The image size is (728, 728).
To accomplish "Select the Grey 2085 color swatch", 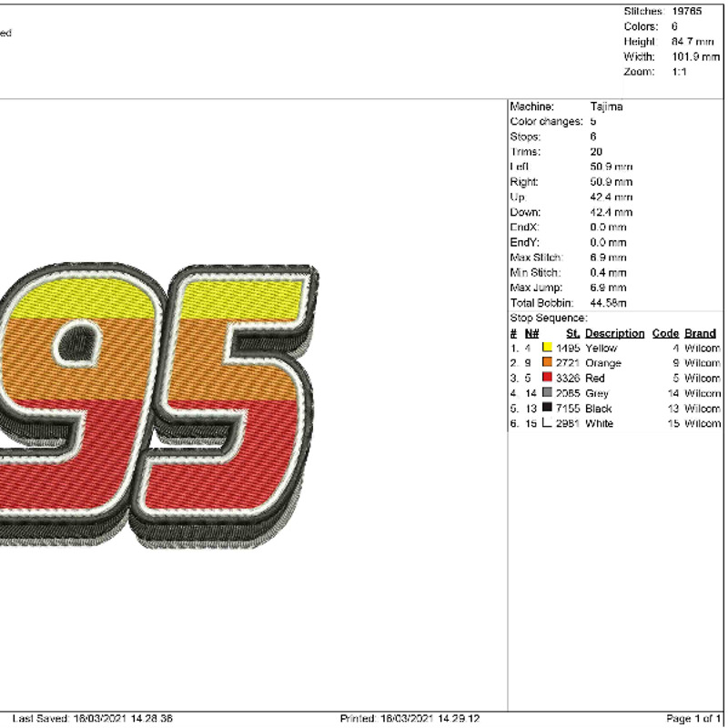I will click(x=546, y=393).
